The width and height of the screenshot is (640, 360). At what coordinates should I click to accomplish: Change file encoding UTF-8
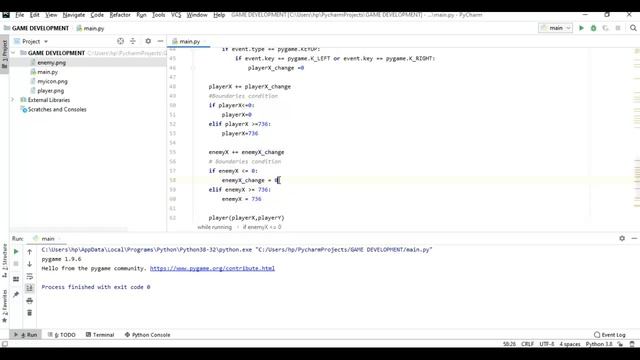[x=547, y=344]
